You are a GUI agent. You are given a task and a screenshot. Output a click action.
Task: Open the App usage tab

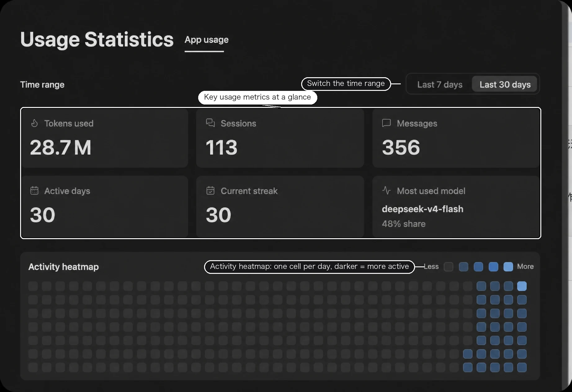pos(207,40)
